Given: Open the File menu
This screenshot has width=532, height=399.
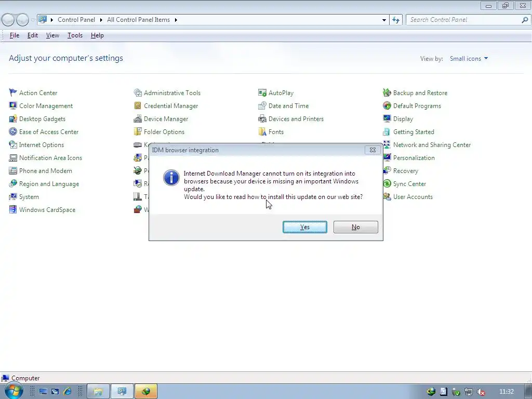Looking at the screenshot, I should (x=14, y=35).
